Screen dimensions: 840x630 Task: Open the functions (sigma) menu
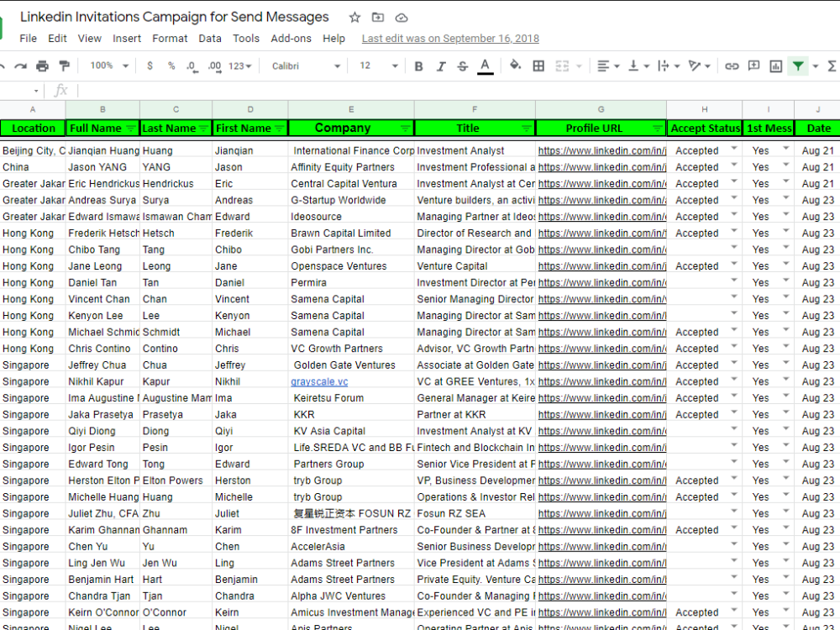(x=831, y=65)
